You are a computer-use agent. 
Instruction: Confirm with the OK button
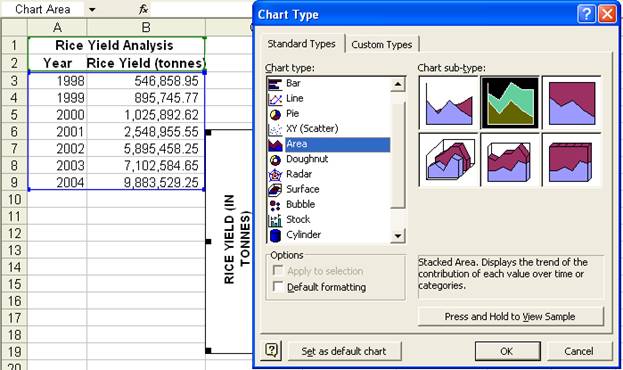tap(507, 351)
